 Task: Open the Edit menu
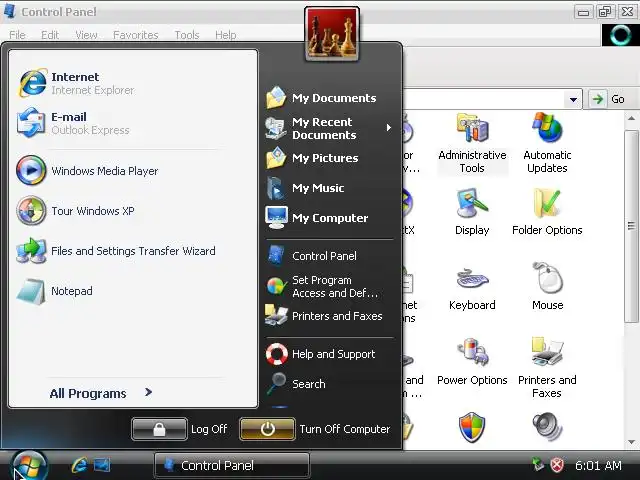point(50,35)
